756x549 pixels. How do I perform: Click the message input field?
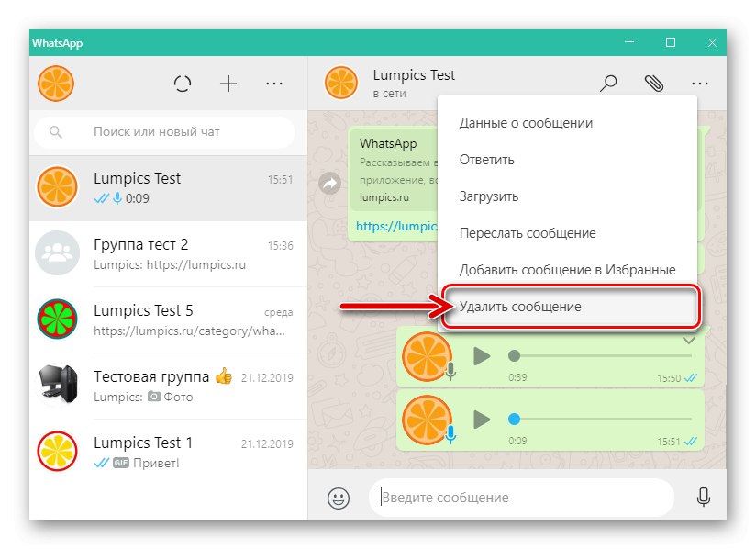pos(520,497)
